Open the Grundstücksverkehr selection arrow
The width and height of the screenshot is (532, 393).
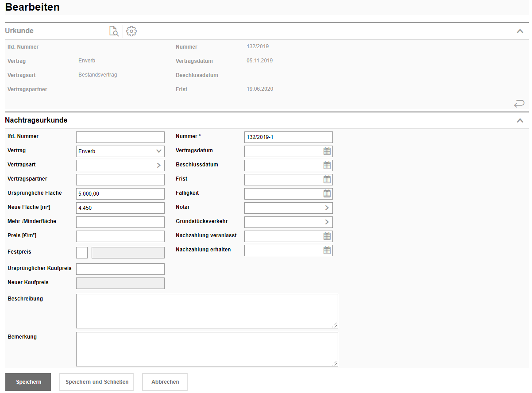click(x=327, y=222)
